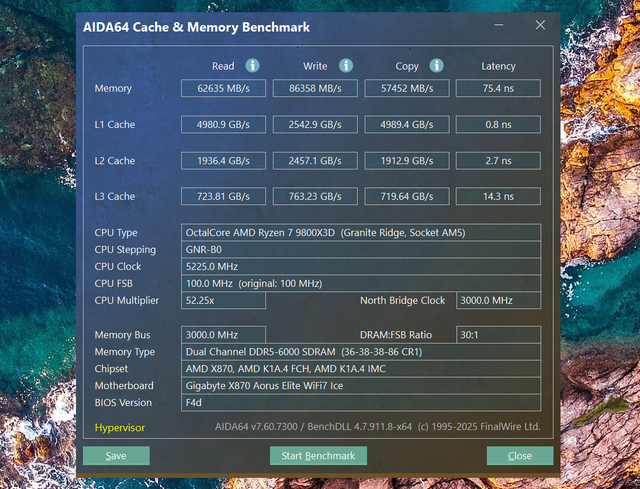
Task: Click the Copy column info icon
Action: click(436, 66)
